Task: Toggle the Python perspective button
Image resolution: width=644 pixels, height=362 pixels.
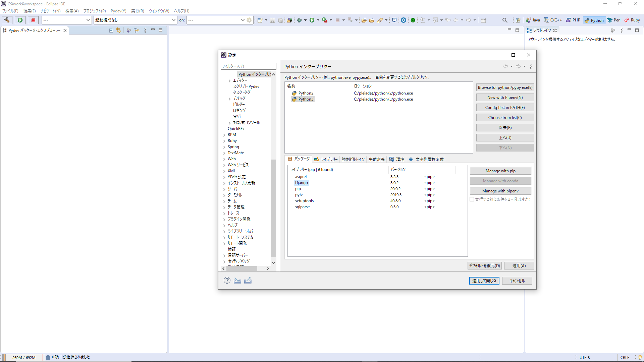Action: (x=594, y=20)
